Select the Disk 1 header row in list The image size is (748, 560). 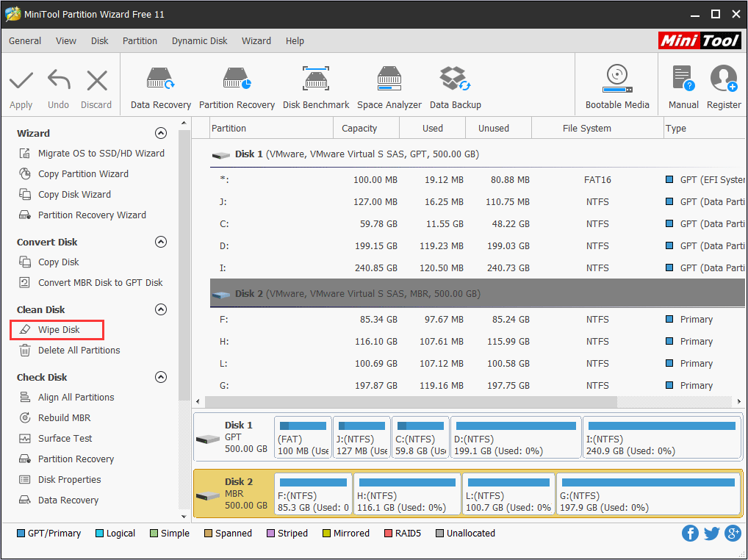click(477, 154)
